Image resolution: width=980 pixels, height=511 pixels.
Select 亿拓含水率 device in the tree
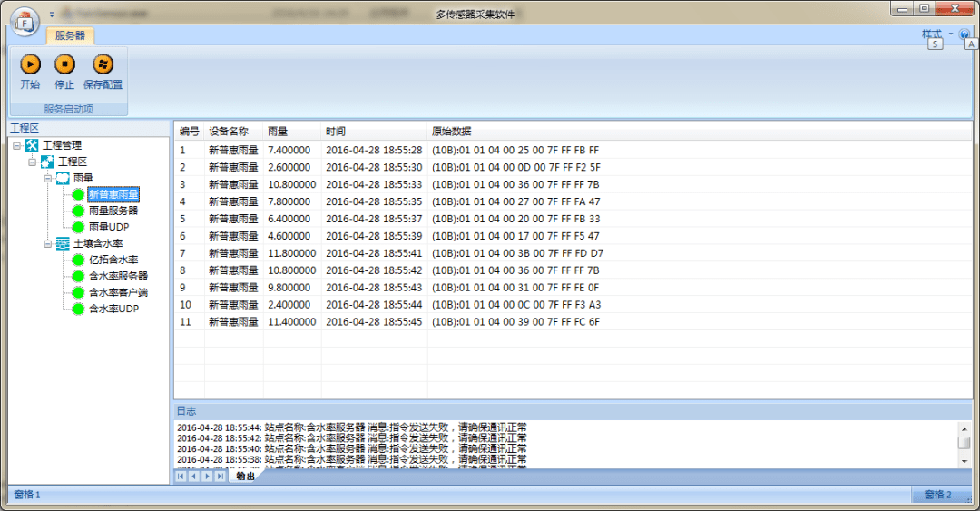pyautogui.click(x=113, y=260)
